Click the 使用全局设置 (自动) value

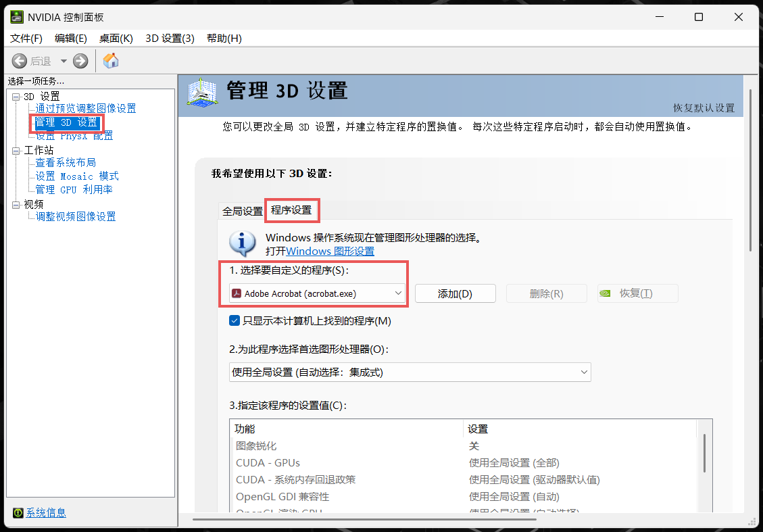[514, 497]
